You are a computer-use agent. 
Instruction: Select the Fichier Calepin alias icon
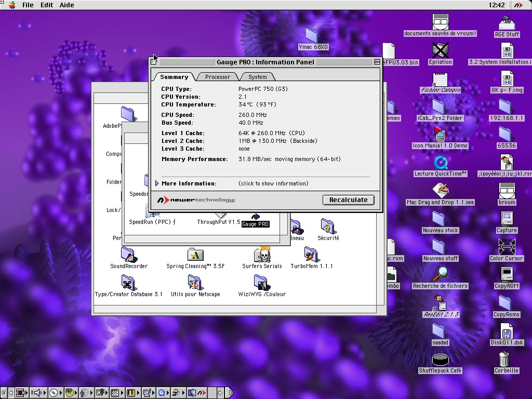[440, 79]
